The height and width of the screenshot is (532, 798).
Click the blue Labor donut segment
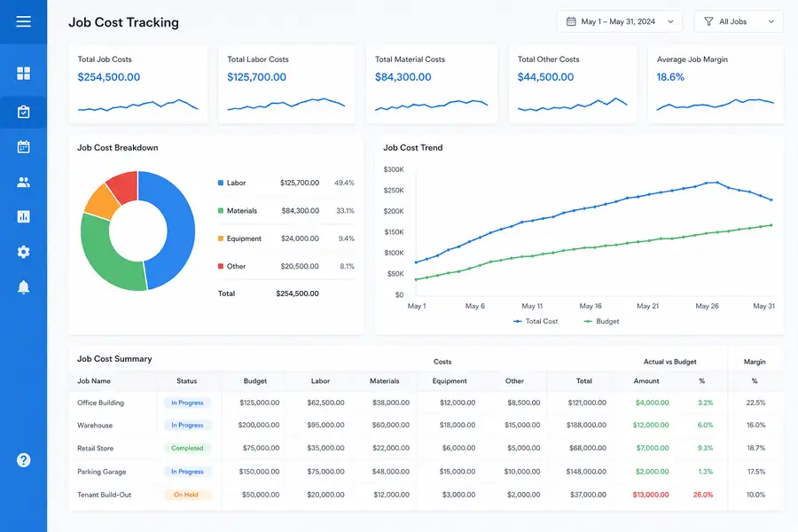[x=179, y=229]
